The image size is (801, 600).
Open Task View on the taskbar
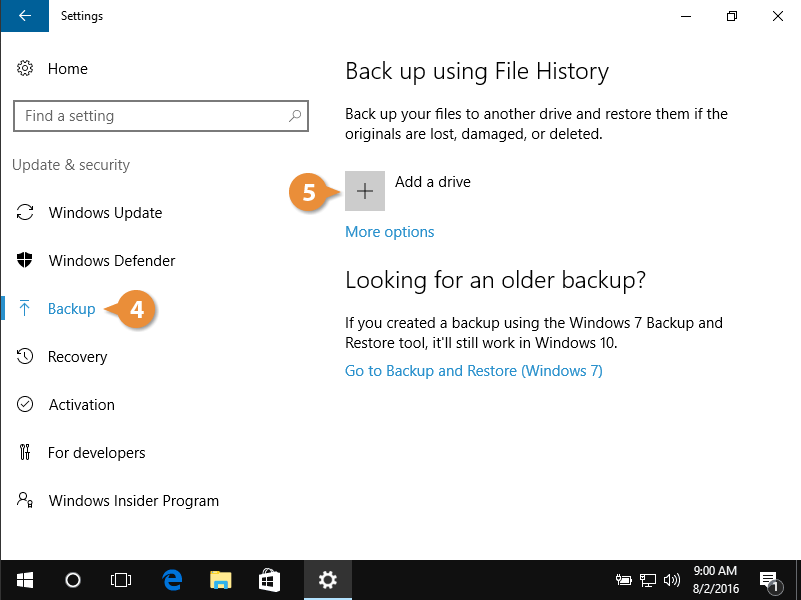[121, 580]
